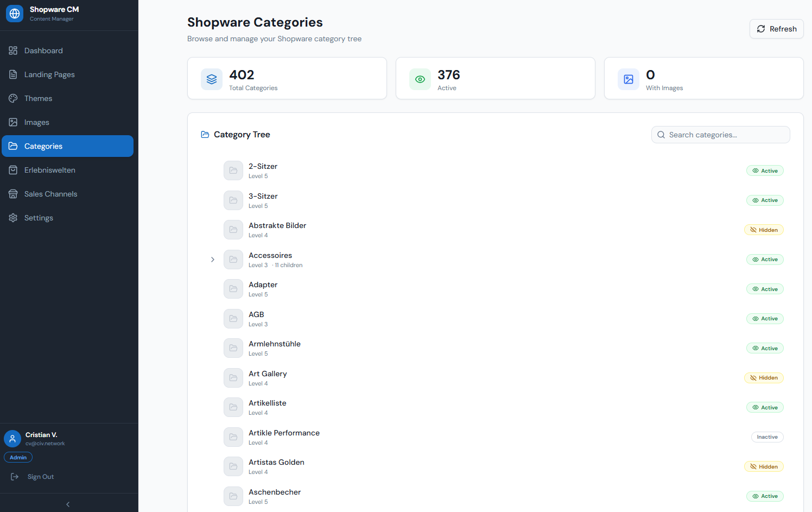Viewport: 812px width, 512px height.
Task: Click the Active badge for Accessoires
Action: pyautogui.click(x=765, y=260)
